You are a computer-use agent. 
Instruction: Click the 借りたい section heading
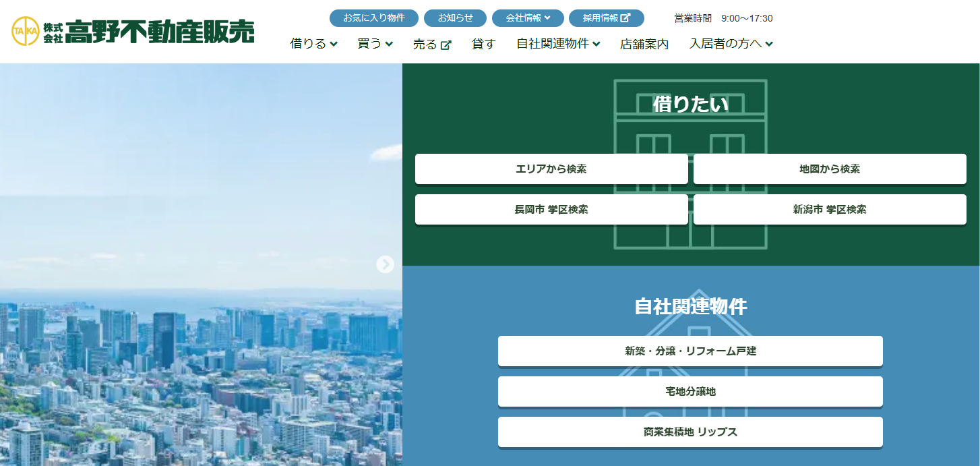(x=691, y=104)
